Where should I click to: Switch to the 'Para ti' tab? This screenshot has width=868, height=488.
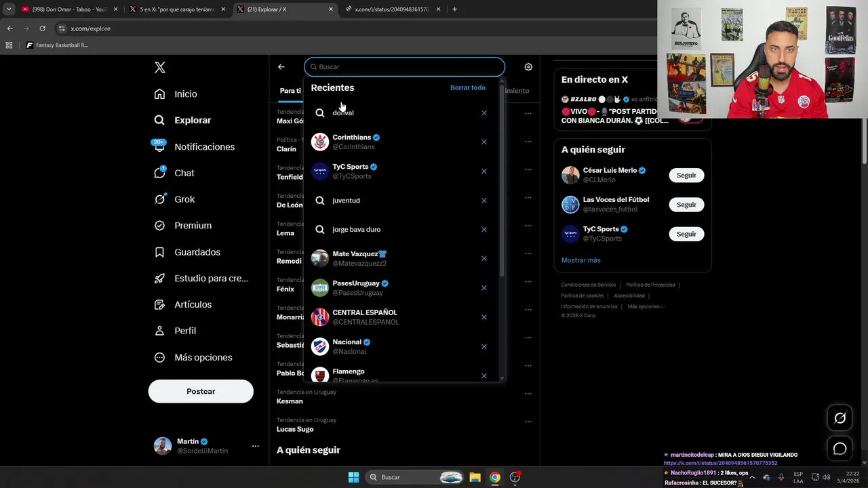point(290,91)
